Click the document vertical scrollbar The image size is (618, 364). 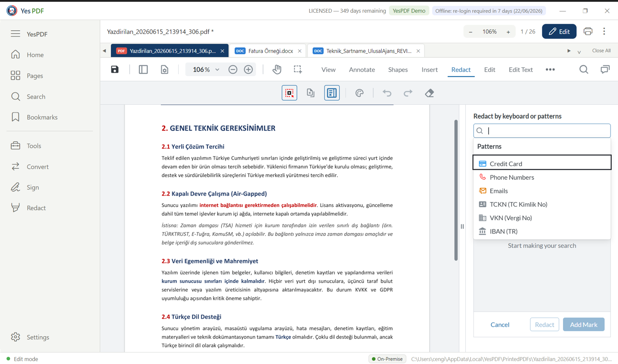(x=456, y=190)
